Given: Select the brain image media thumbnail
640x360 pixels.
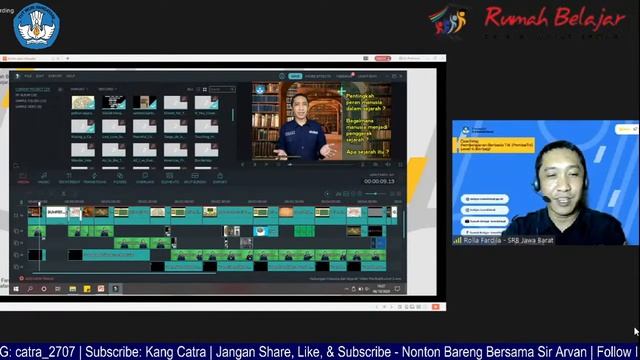Looking at the screenshot, I should pos(83,102).
